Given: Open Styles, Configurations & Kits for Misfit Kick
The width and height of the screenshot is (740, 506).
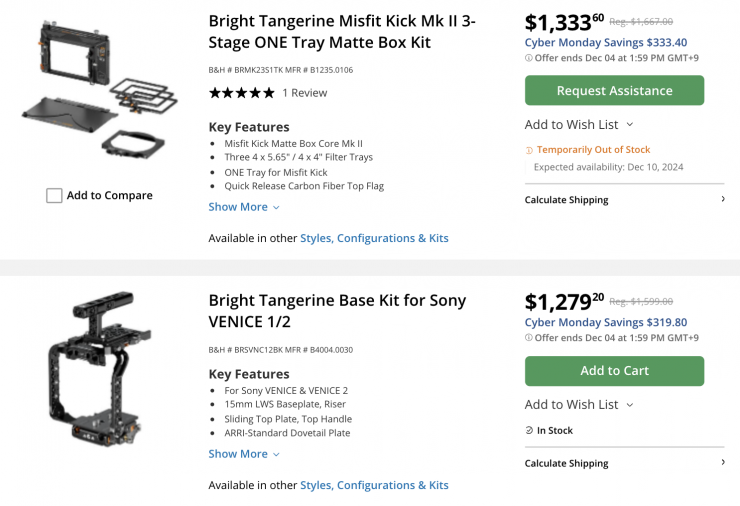Looking at the screenshot, I should coord(374,238).
